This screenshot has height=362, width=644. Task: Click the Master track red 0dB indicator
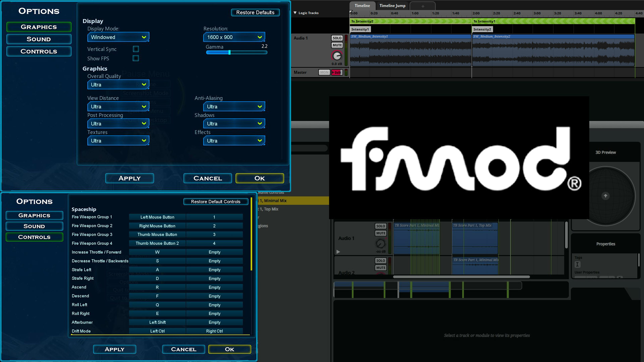click(337, 72)
